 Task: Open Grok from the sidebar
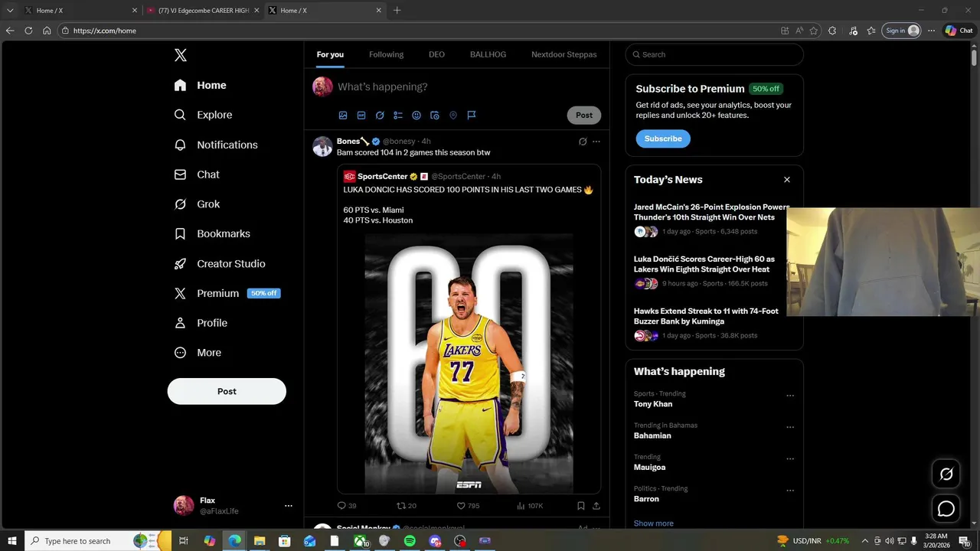coord(197,204)
